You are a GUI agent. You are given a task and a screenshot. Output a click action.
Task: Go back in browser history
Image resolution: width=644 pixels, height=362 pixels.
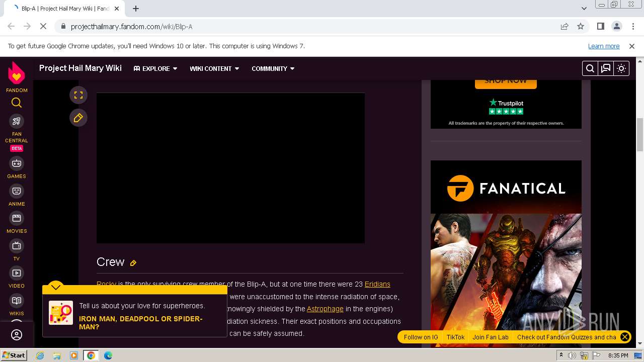pos(11,27)
